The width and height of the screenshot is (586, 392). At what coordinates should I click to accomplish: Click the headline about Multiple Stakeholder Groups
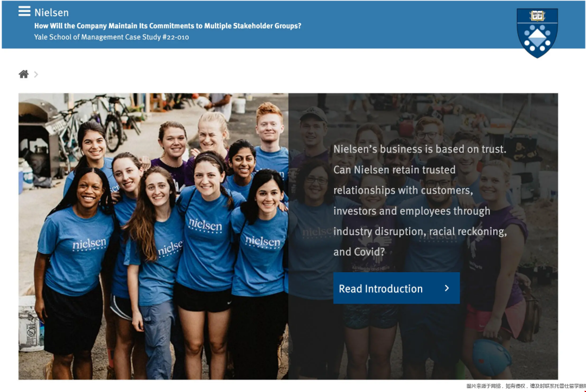168,26
